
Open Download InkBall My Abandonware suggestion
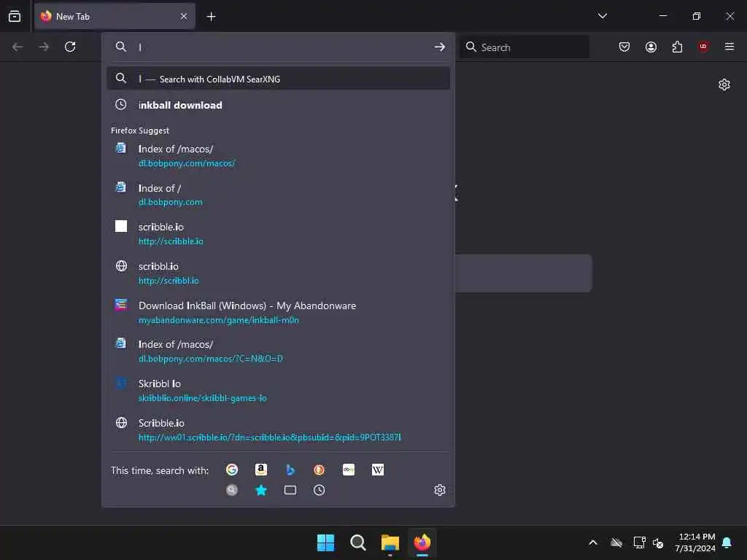point(278,312)
